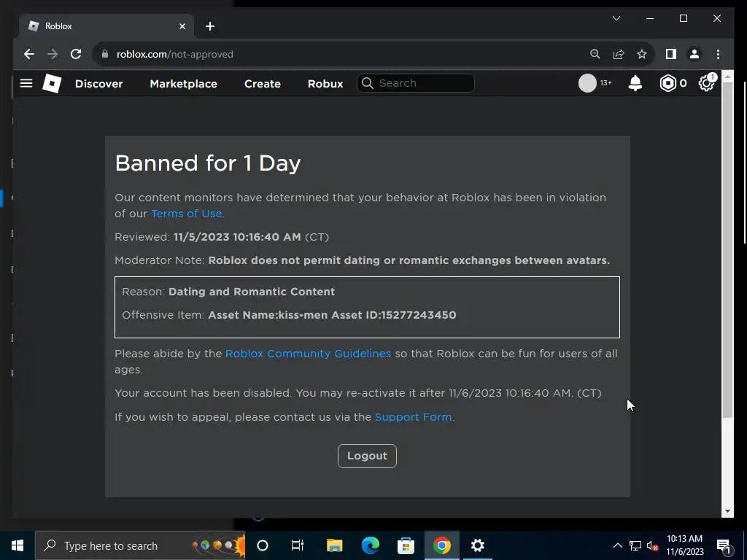Open the Chrome profile icon

[x=694, y=54]
